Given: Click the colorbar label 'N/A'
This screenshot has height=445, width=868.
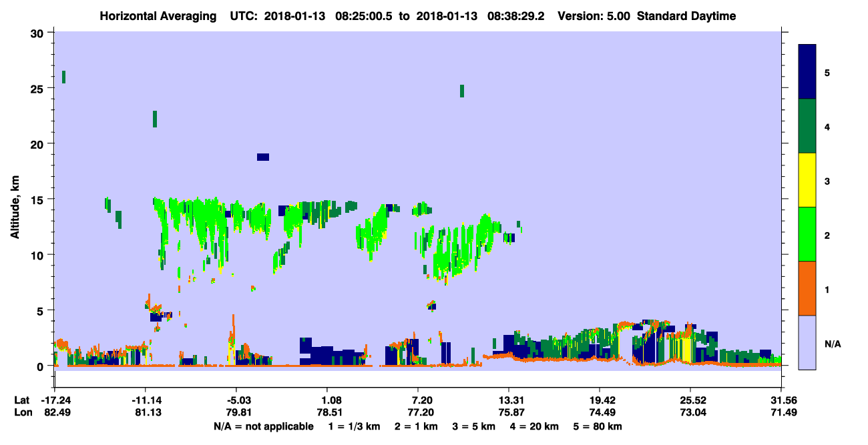Looking at the screenshot, I should pos(833,344).
